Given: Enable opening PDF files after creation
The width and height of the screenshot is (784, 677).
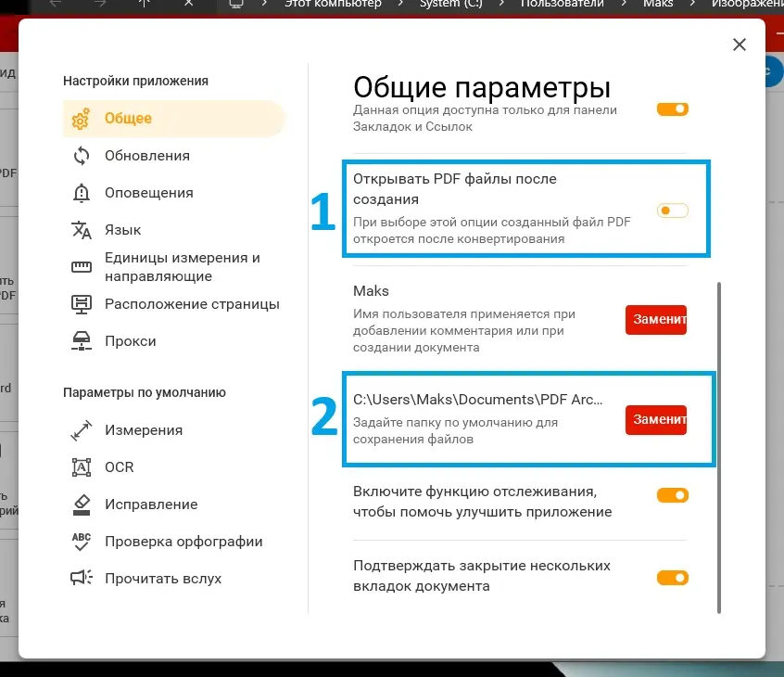Looking at the screenshot, I should tap(672, 211).
